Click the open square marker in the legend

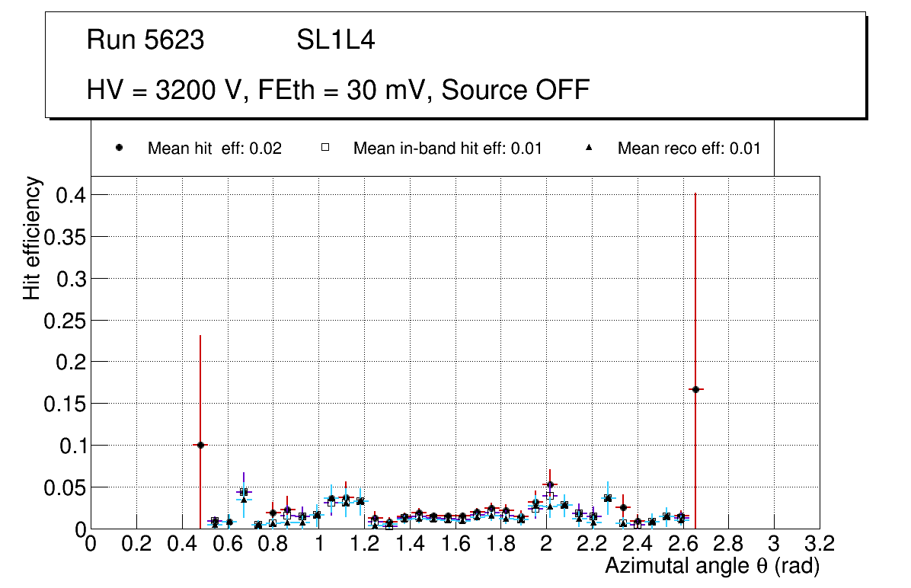coord(324,148)
